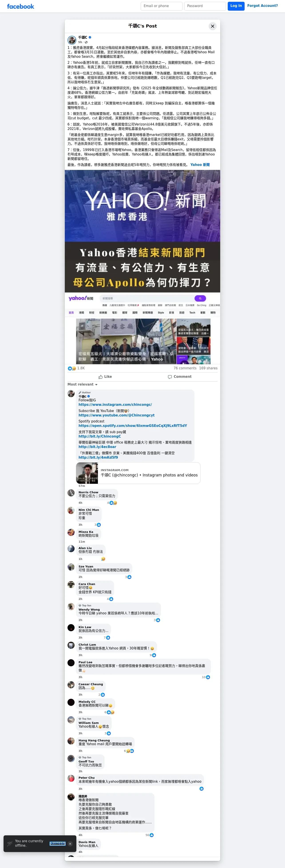The width and height of the screenshot is (285, 868).
Task: Dismiss the offline notification with its X
Action: (70, 844)
